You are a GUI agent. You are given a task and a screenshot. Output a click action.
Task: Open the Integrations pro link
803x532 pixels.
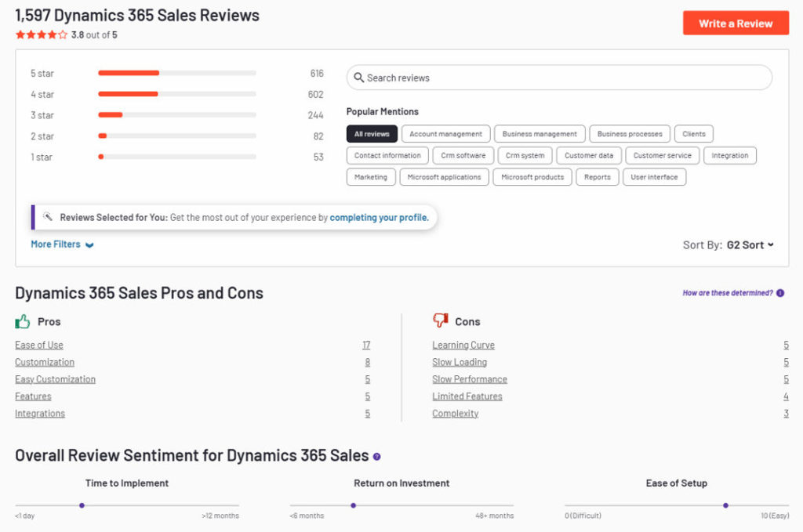[x=40, y=414]
